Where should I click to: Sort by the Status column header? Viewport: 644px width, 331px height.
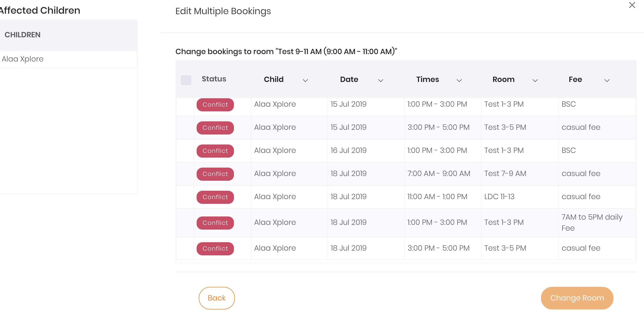coord(214,79)
